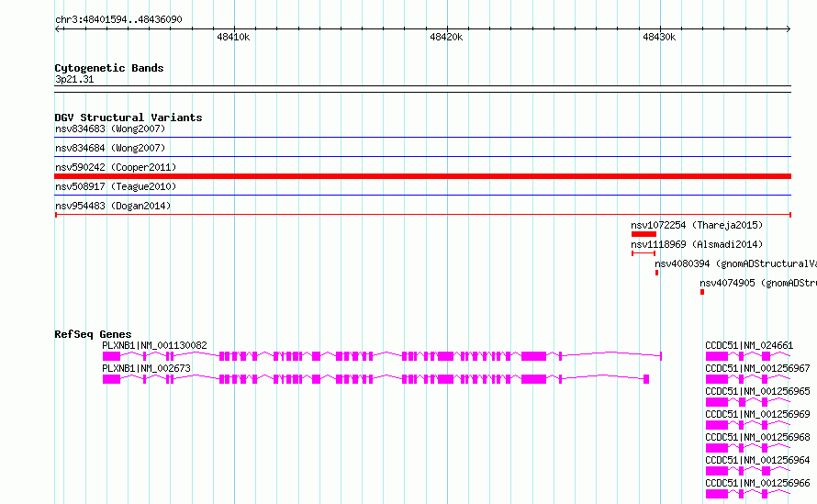Click the nsv1118969 (Alsmadi2014) label
The width and height of the screenshot is (817, 504).
(x=697, y=244)
